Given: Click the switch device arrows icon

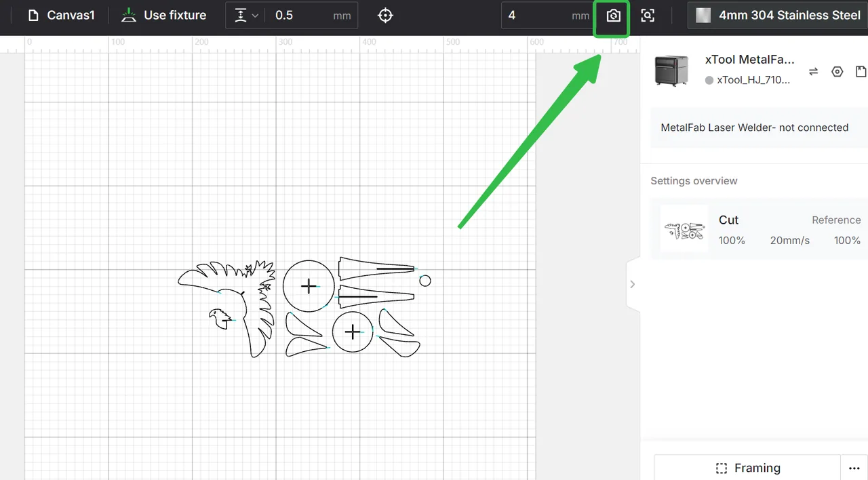Looking at the screenshot, I should [x=814, y=71].
